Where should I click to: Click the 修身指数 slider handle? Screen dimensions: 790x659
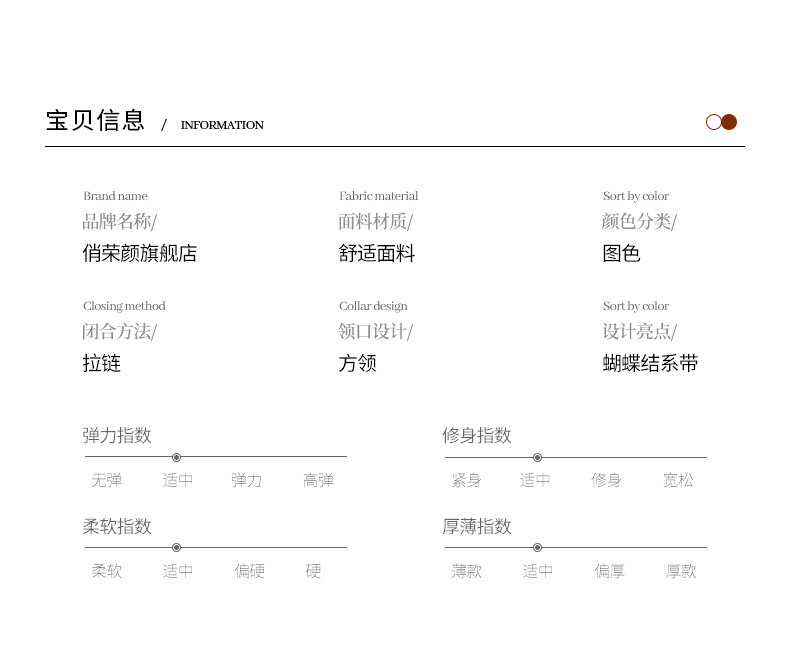click(538, 457)
